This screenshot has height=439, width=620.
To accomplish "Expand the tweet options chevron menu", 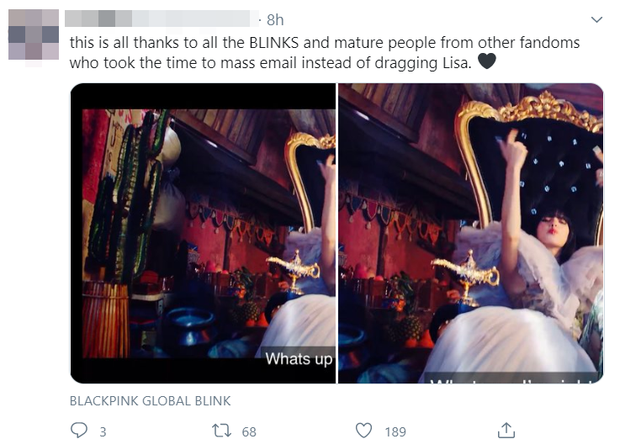I will [x=597, y=19].
